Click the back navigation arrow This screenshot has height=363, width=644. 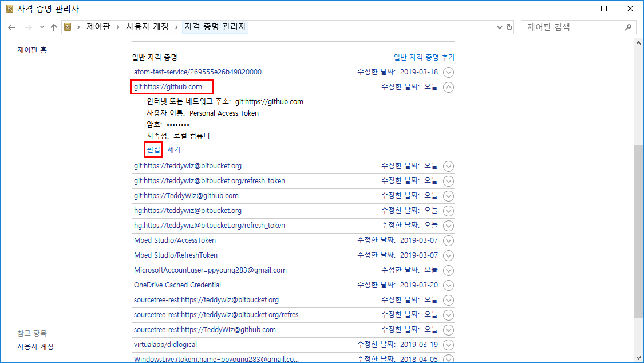(12, 27)
